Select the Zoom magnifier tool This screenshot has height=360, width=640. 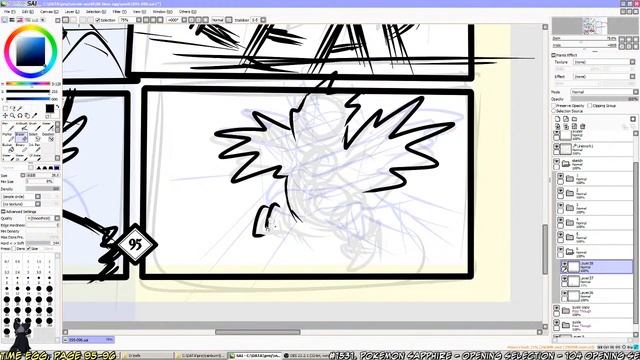(13, 116)
